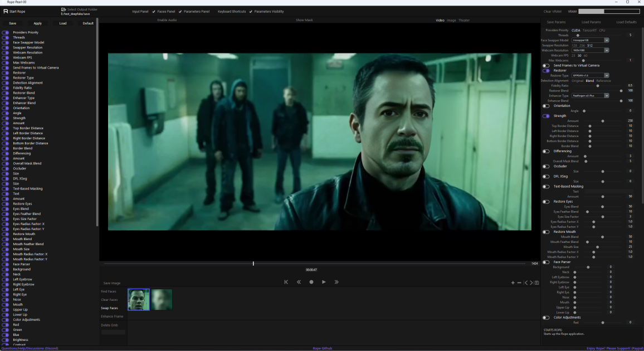Select the blurry second face thumbnail
Viewport: 644px width, 351px height.
point(162,299)
